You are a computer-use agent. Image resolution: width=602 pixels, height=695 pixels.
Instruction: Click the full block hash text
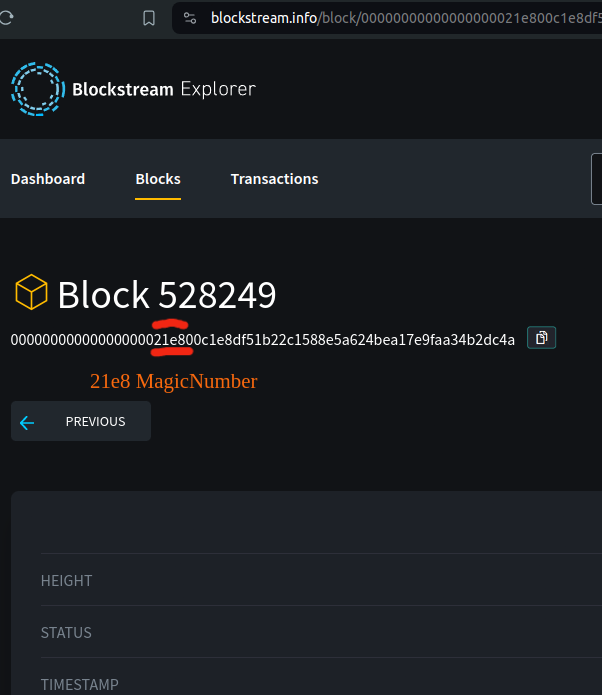click(x=262, y=340)
